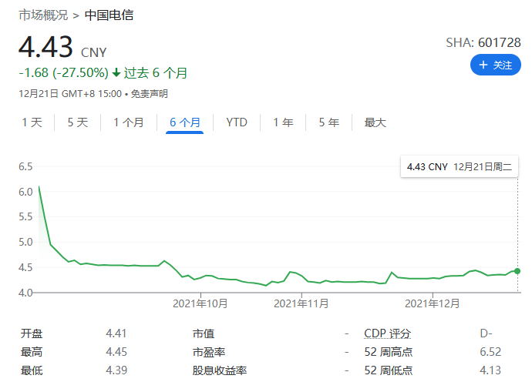Show the 1 年 price chart
Viewport: 532px width, 392px height.
pos(283,122)
